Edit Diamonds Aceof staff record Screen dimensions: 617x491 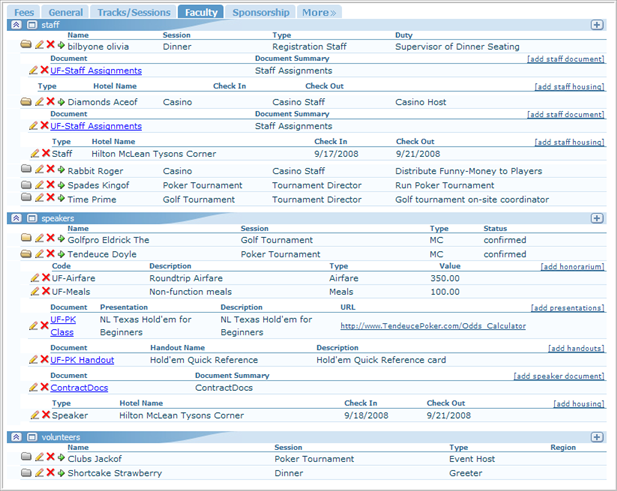pyautogui.click(x=39, y=102)
